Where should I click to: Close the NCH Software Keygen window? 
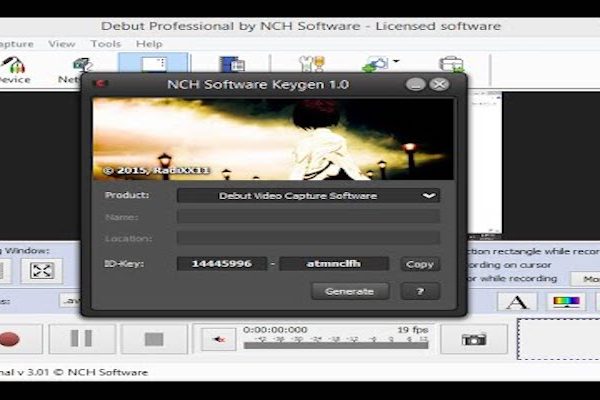[439, 84]
